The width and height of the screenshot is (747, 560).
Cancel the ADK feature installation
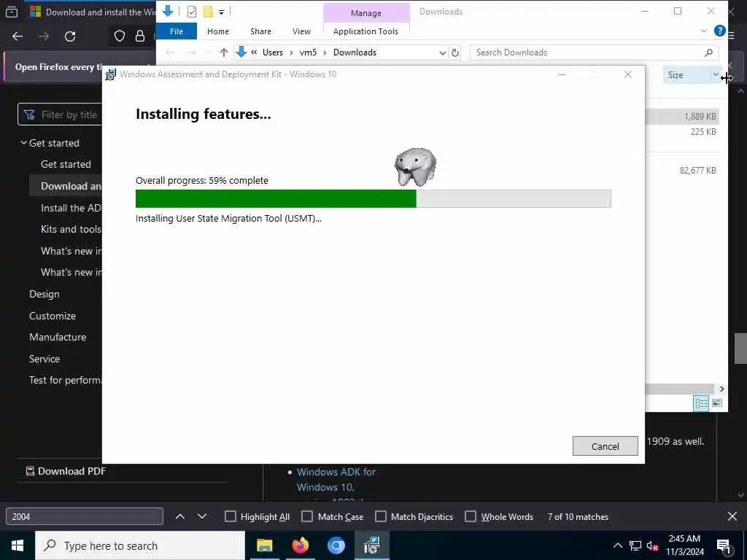(605, 446)
